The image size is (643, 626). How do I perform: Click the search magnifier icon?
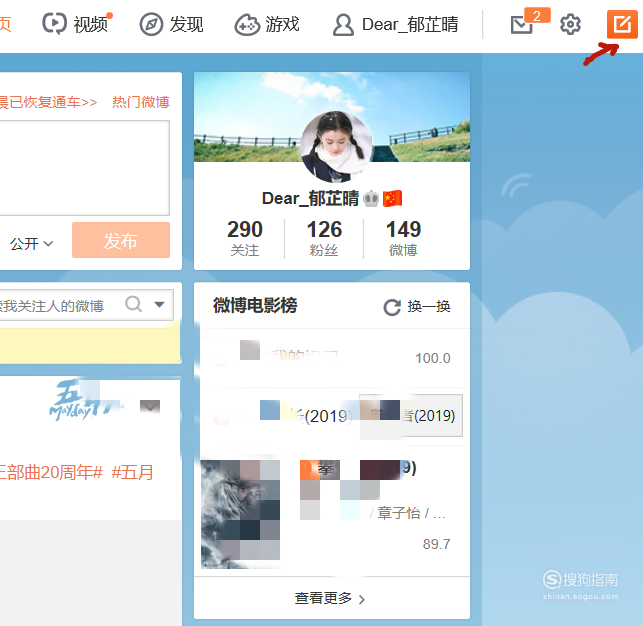click(x=134, y=304)
